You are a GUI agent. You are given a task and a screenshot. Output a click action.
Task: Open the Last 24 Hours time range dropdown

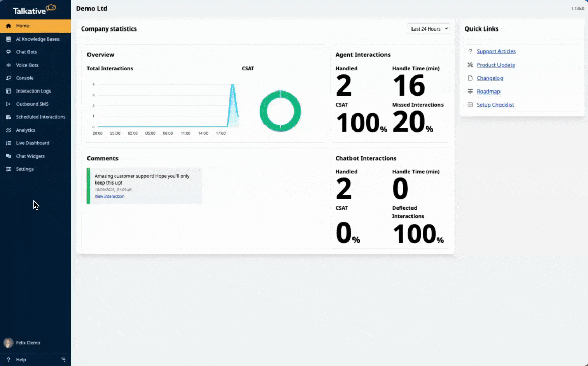coord(429,29)
